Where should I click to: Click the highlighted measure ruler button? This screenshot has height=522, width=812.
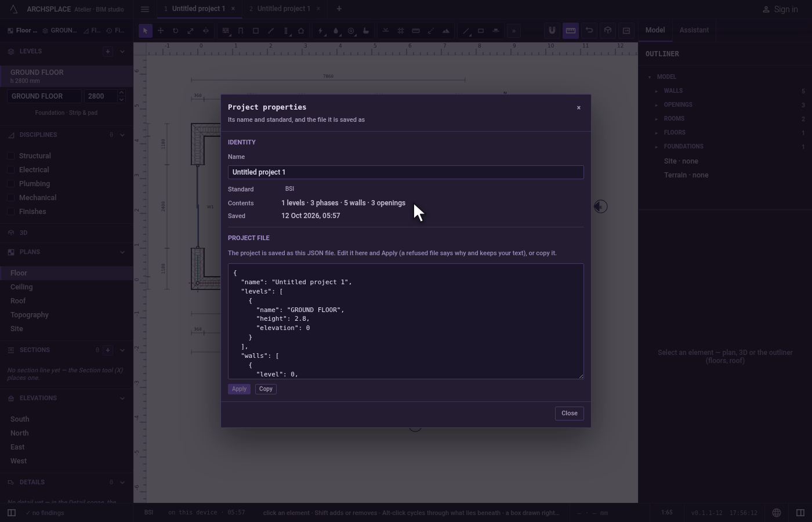tap(571, 31)
